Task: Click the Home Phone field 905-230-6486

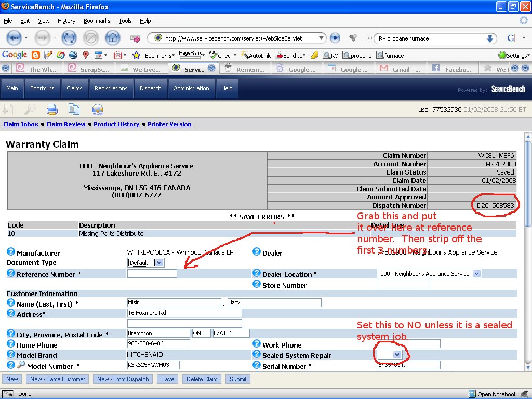Action: click(x=158, y=343)
